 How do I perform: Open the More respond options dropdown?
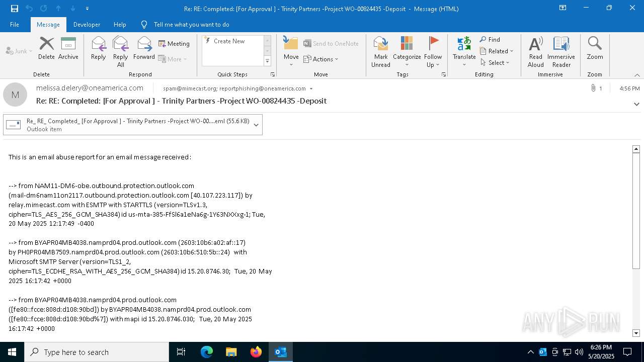(173, 59)
